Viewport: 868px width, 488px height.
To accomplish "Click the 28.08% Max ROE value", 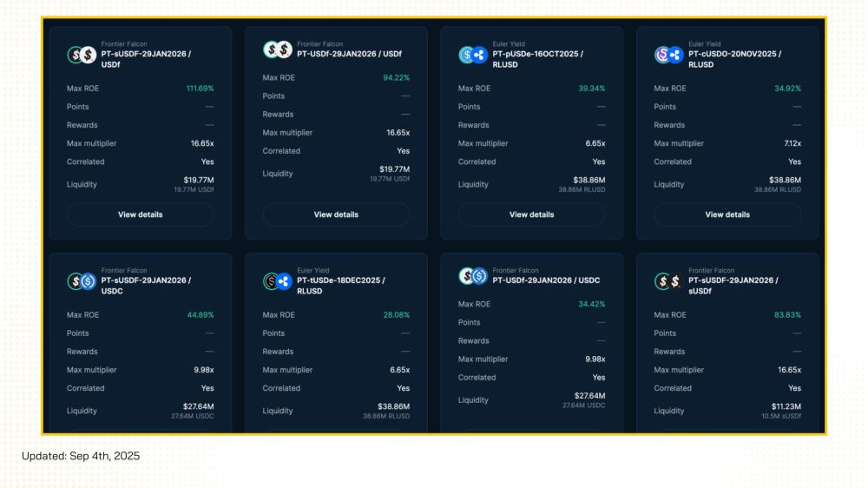I will [x=397, y=315].
